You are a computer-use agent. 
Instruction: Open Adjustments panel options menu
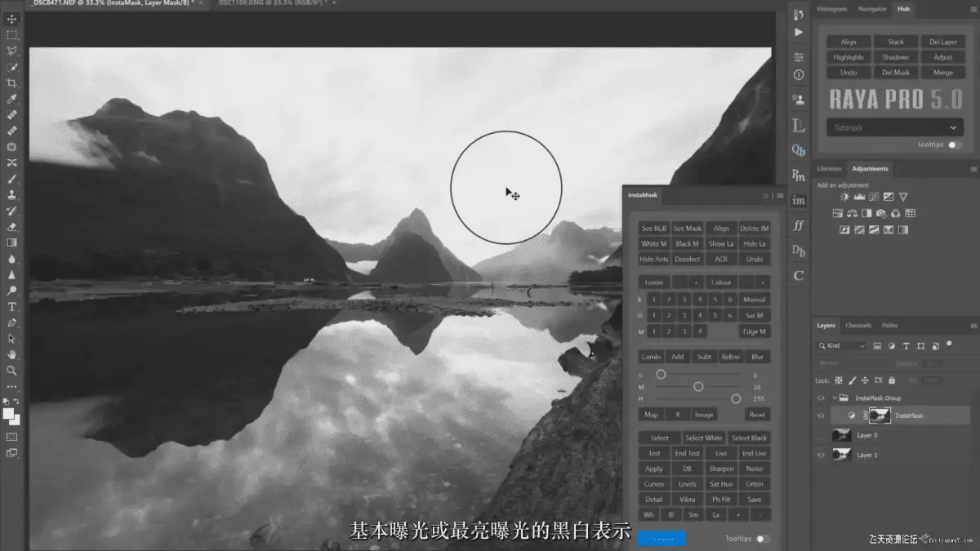973,169
